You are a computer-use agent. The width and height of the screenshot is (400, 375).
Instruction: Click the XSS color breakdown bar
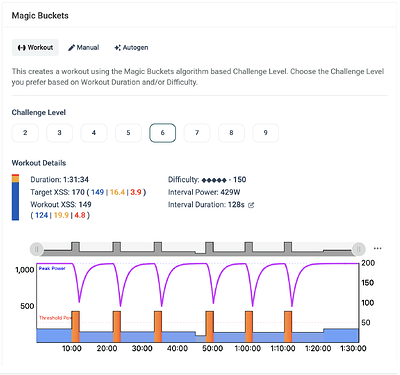15,197
